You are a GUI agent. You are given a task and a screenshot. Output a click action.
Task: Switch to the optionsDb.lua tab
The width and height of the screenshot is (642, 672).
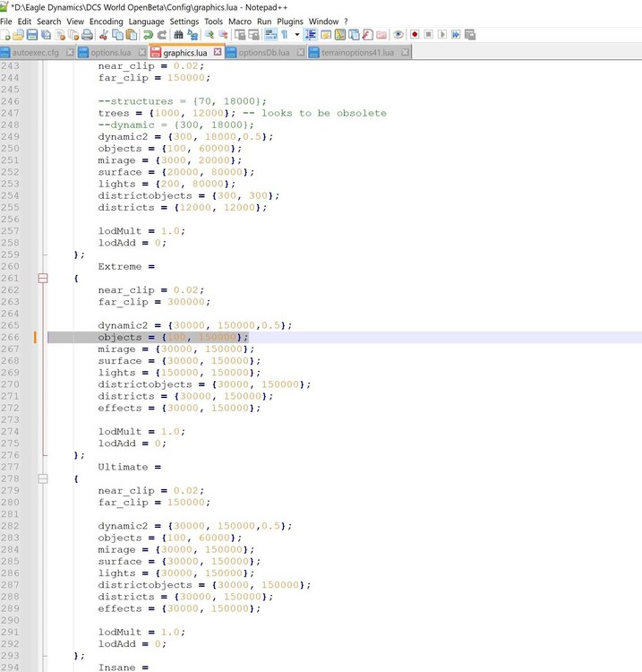point(263,53)
